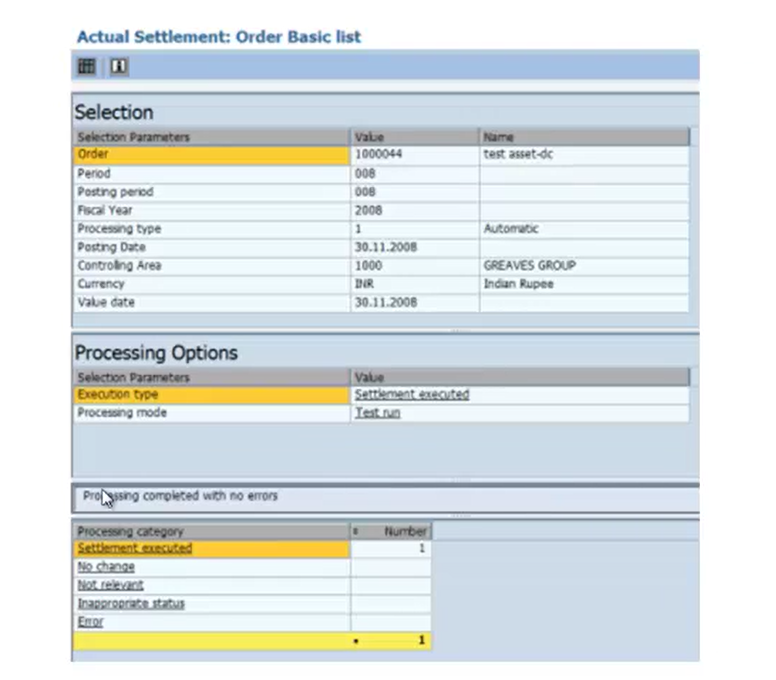Click the Posting period label
Image resolution: width=776 pixels, height=680 pixels.
point(115,192)
